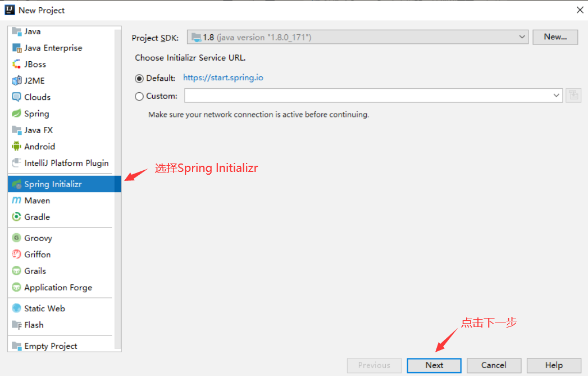
Task: Open the start.spring.io link
Action: point(223,78)
